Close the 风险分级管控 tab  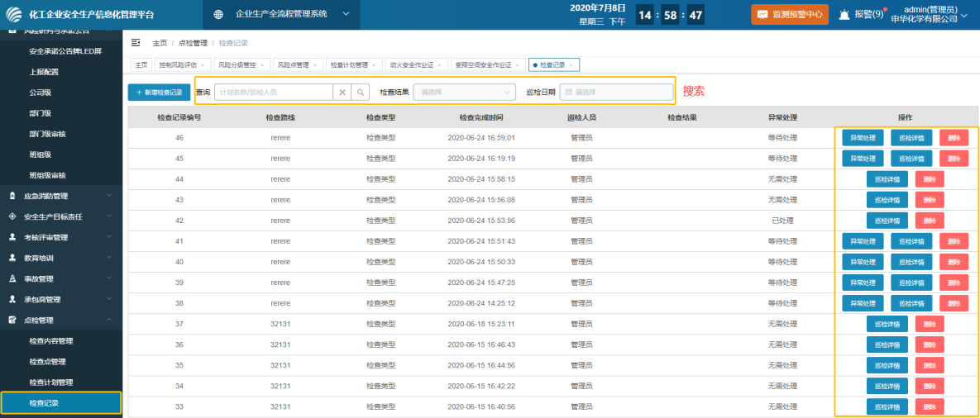coord(261,65)
